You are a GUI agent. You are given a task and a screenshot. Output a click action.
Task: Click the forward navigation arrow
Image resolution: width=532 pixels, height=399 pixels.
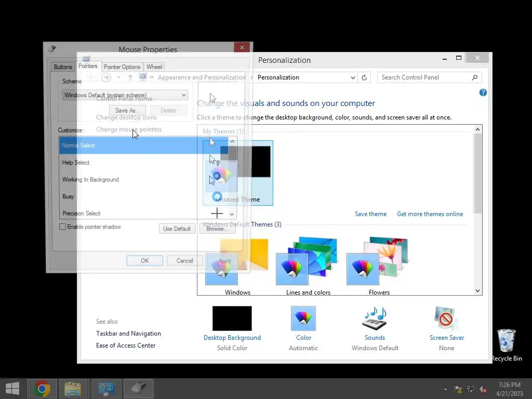tap(106, 77)
